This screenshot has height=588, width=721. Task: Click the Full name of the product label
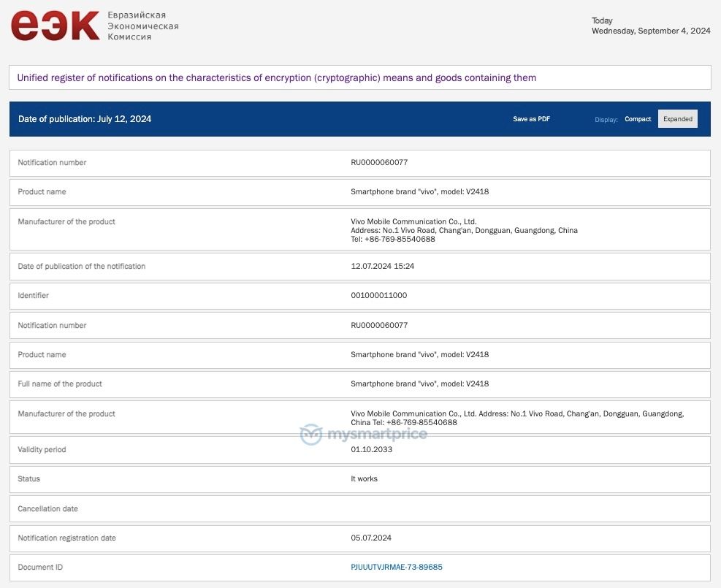tap(60, 383)
